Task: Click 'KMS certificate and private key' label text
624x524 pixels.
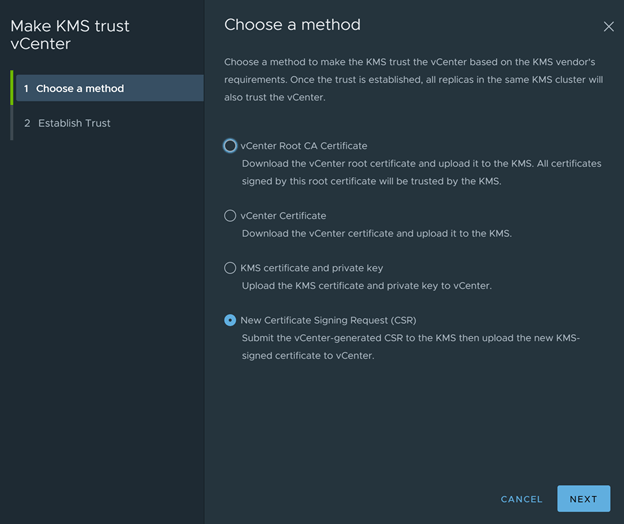Action: 312,268
